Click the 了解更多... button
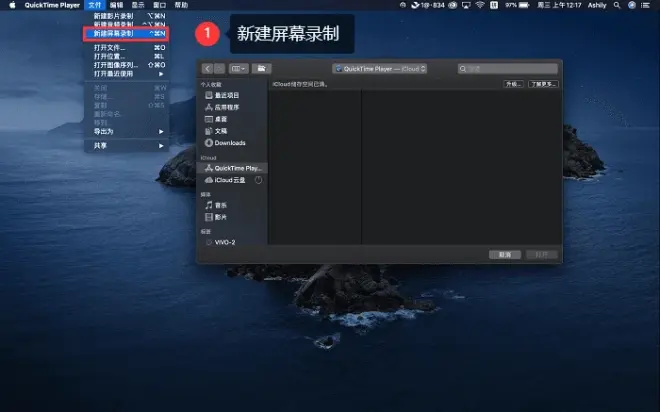660x412 pixels. (543, 84)
